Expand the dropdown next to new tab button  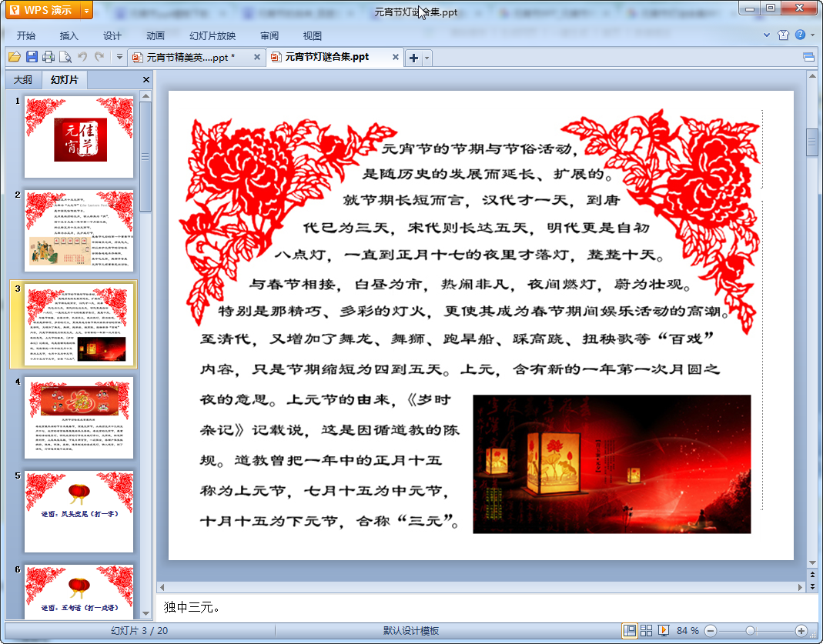(x=427, y=58)
